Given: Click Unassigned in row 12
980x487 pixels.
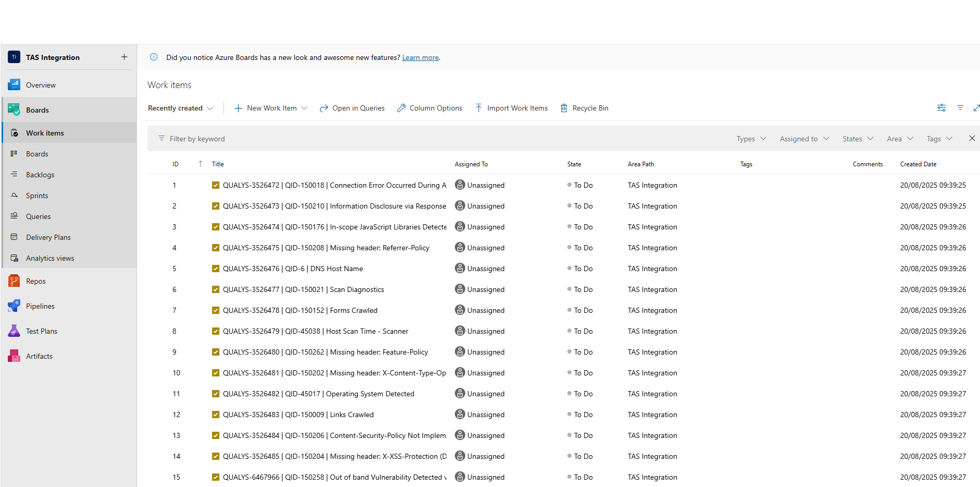Looking at the screenshot, I should pyautogui.click(x=486, y=415).
